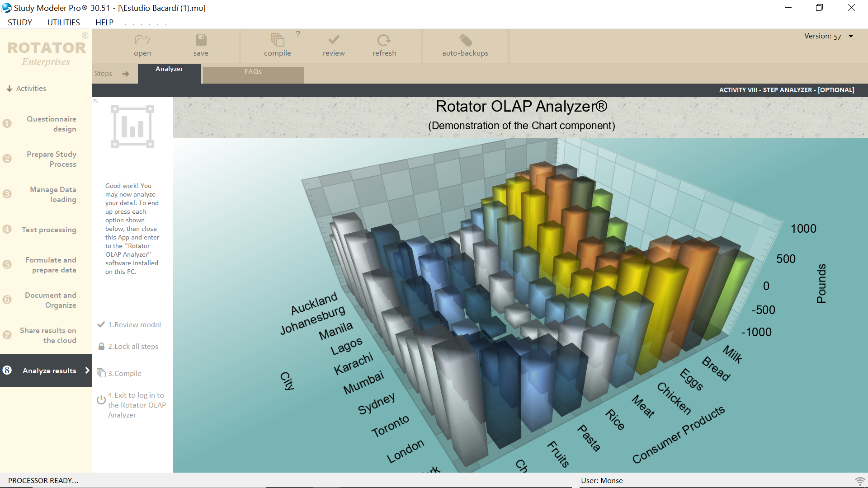Viewport: 868px width, 488px height.
Task: Expand the Steps arrow navigator
Action: click(x=125, y=73)
